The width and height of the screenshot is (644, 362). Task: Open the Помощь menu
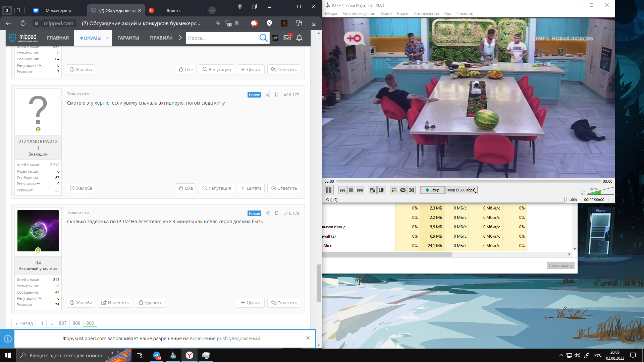point(465,14)
